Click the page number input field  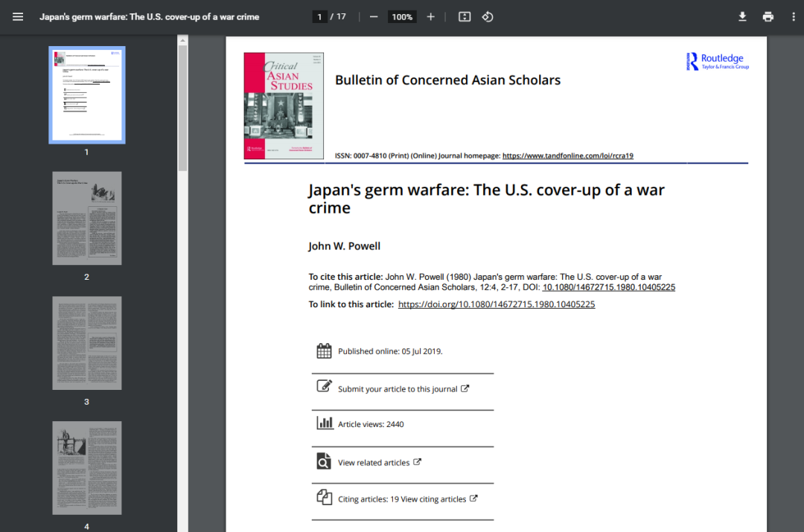(x=319, y=16)
